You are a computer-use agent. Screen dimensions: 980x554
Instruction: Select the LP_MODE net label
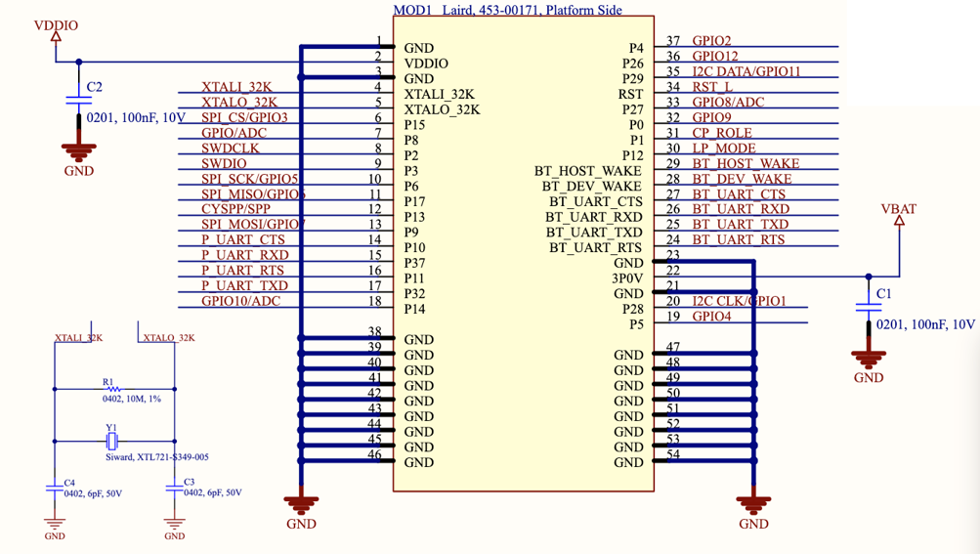point(724,149)
